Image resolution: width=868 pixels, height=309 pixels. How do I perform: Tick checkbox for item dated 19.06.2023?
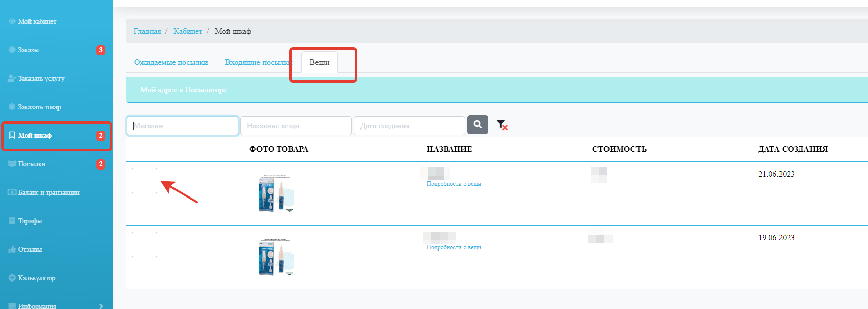click(x=144, y=244)
